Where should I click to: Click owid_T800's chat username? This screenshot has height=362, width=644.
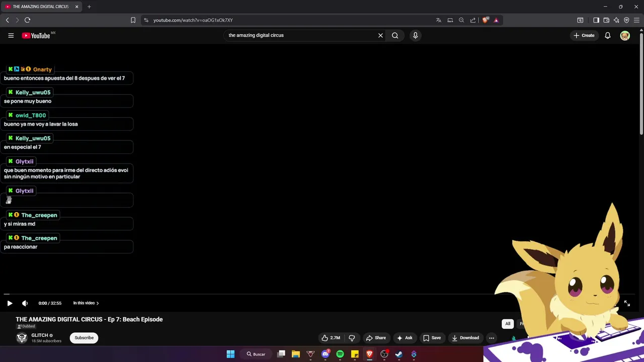pyautogui.click(x=31, y=115)
